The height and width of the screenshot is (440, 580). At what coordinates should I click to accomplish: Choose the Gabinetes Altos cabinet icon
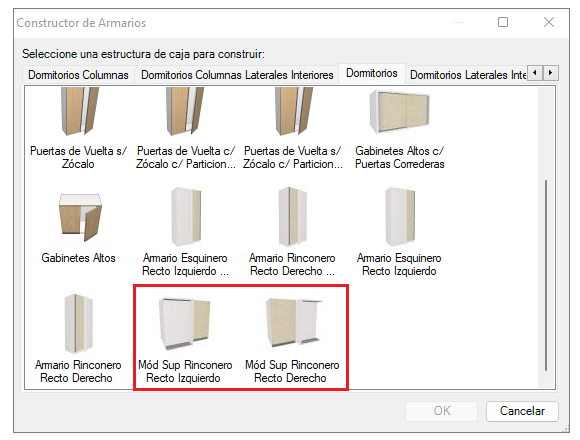click(x=80, y=217)
